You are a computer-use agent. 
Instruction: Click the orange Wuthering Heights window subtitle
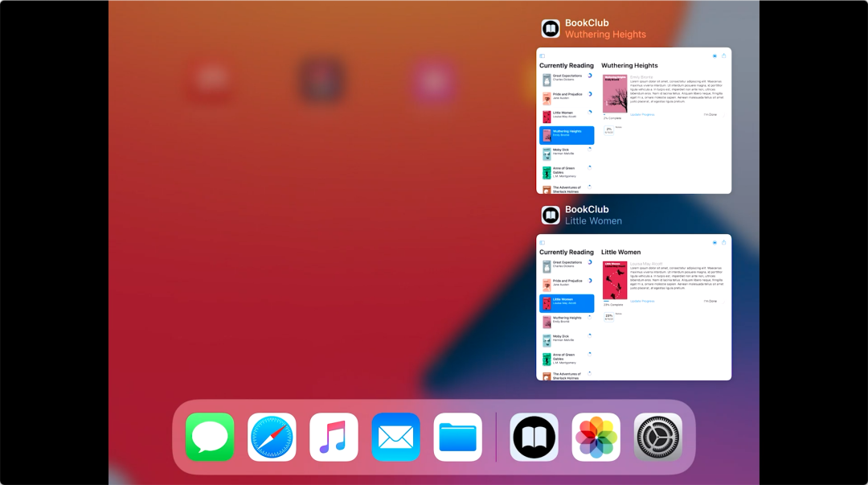click(x=606, y=35)
